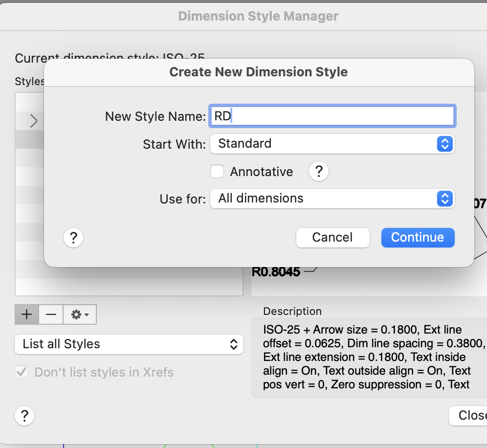Expand the style tree chevron
The image size is (487, 448).
pos(33,121)
